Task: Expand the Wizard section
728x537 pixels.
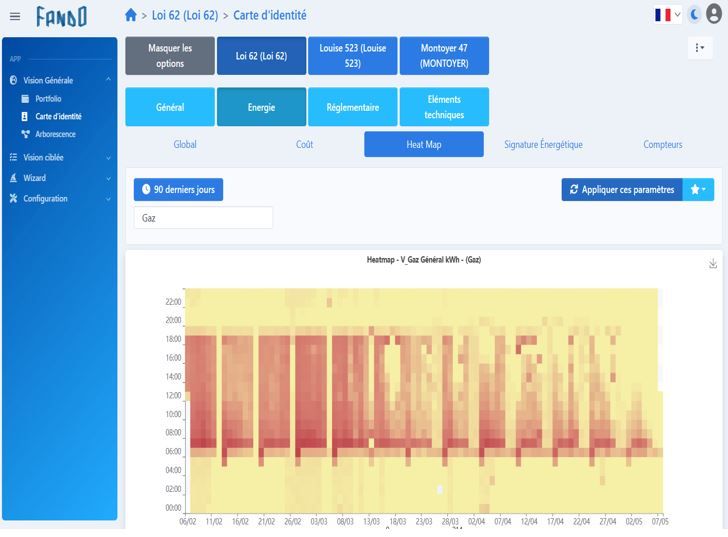Action: (x=108, y=178)
